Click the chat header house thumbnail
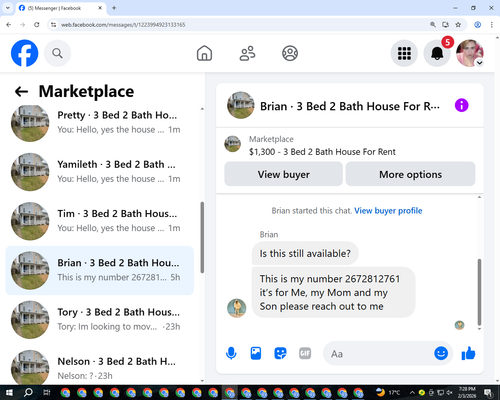Image resolution: width=500 pixels, height=400 pixels. pos(241,105)
